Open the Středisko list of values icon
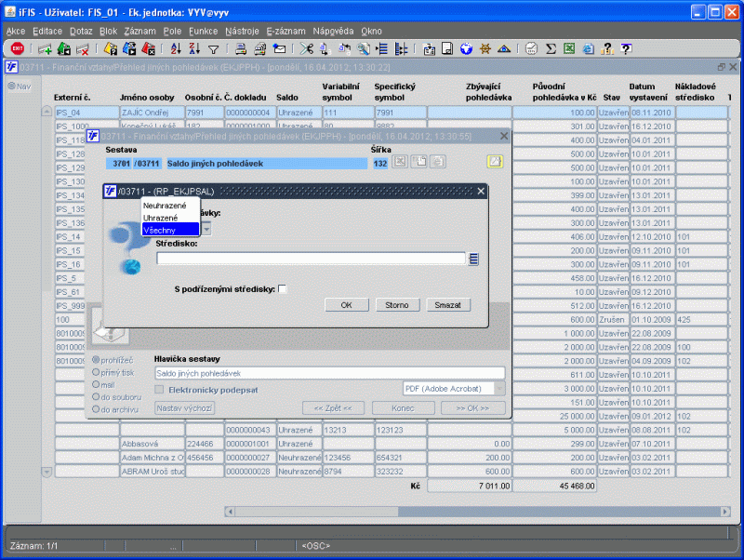744x560 pixels. coord(473,259)
